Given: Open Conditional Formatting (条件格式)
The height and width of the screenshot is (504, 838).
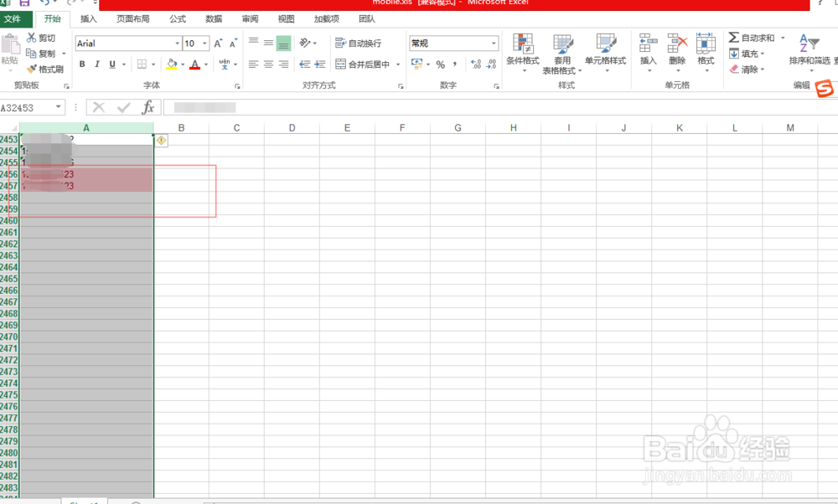Looking at the screenshot, I should click(523, 53).
